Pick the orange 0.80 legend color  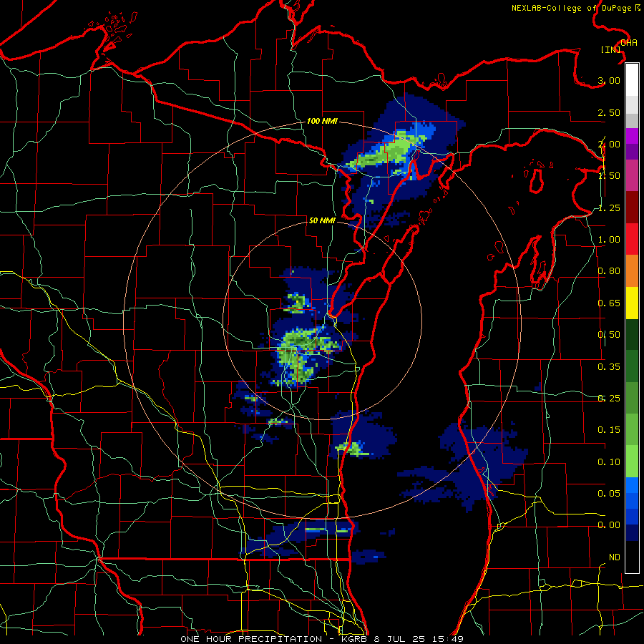(x=632, y=270)
